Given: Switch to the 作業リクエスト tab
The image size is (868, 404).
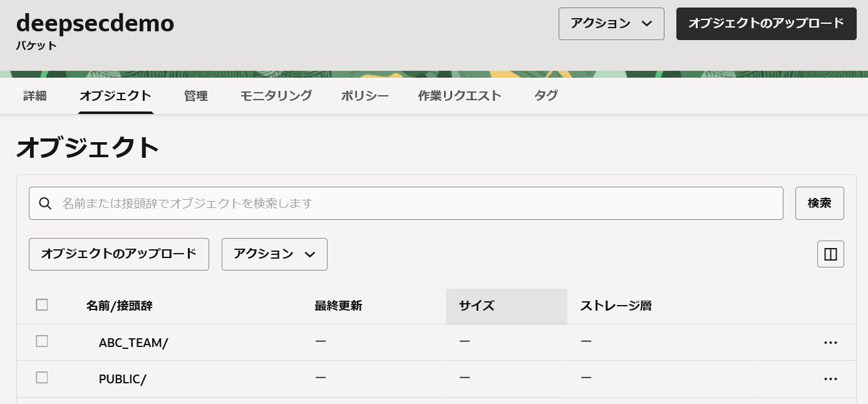Looking at the screenshot, I should tap(460, 96).
